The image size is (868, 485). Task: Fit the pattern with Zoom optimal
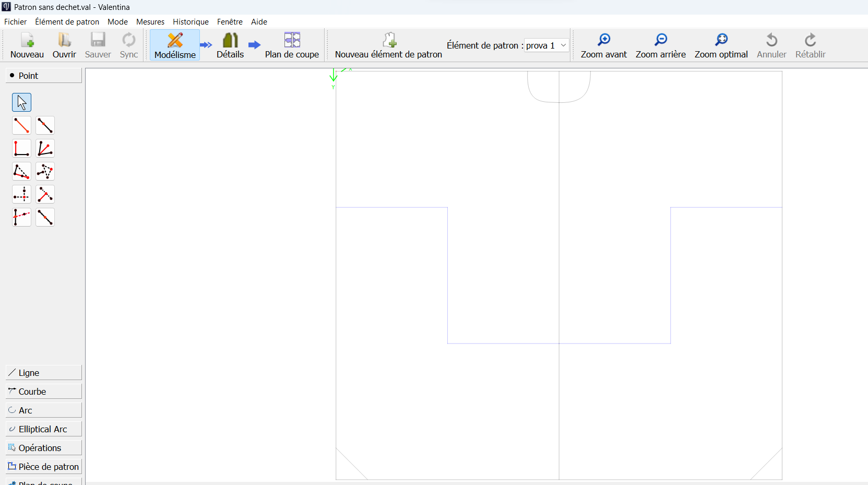pyautogui.click(x=721, y=45)
